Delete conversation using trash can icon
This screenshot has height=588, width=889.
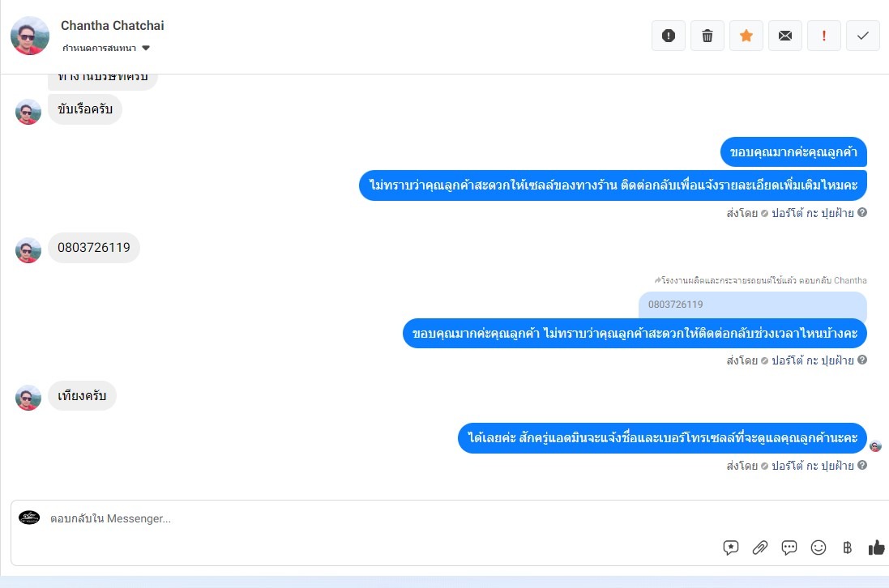[x=707, y=36]
